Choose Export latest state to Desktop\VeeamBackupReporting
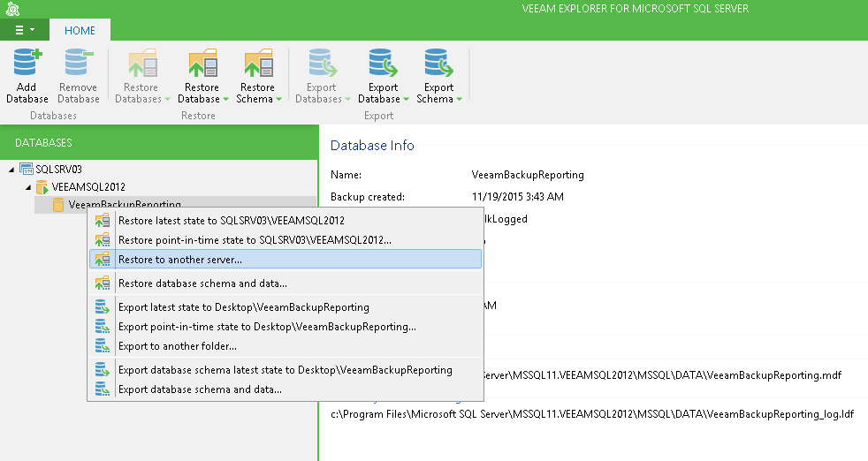This screenshot has width=868, height=461. [286, 306]
